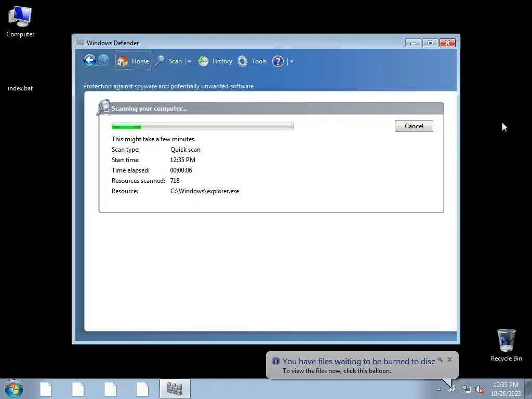This screenshot has height=399, width=532.
Task: Click the Resources scanned value 718
Action: [x=175, y=180]
